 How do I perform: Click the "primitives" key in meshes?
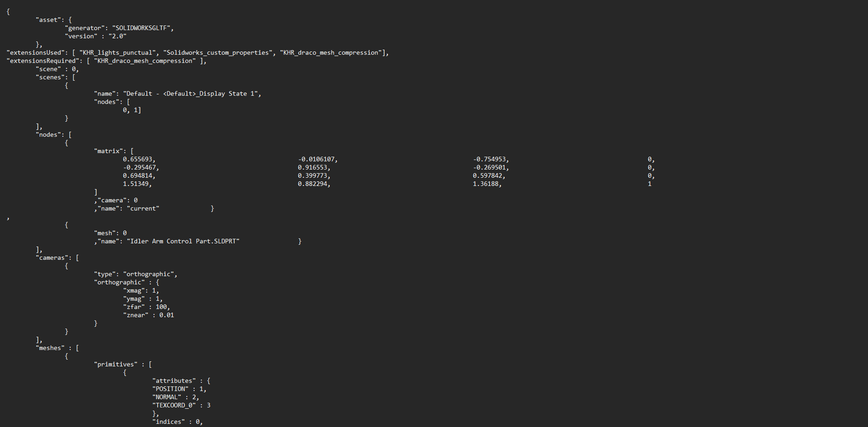(116, 364)
